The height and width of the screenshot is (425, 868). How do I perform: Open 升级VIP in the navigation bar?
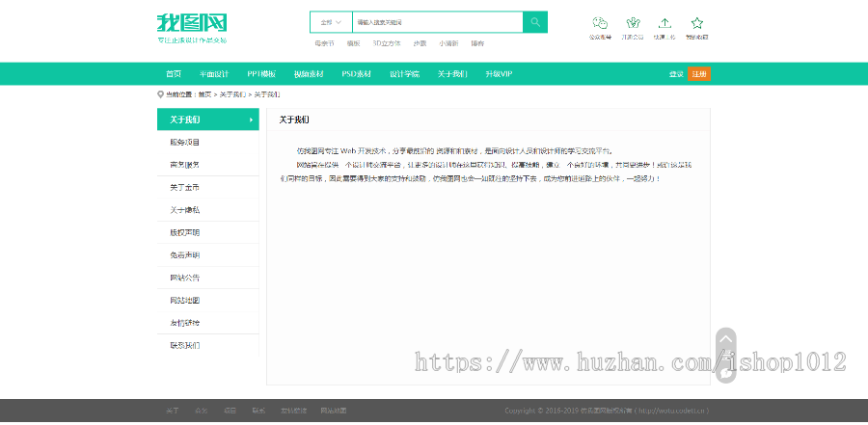pos(499,74)
